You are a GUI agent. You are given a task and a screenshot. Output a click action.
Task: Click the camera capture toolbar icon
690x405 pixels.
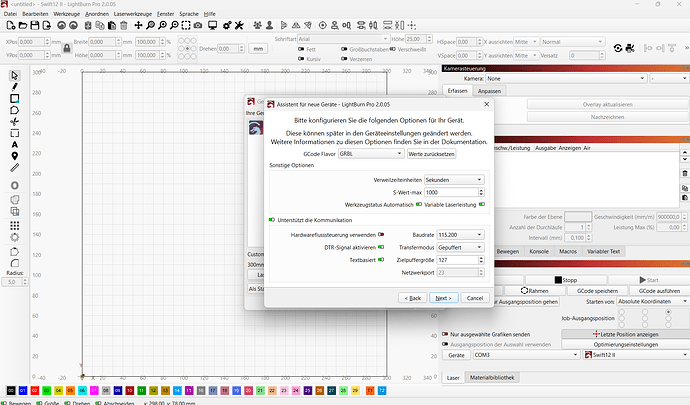tap(198, 23)
